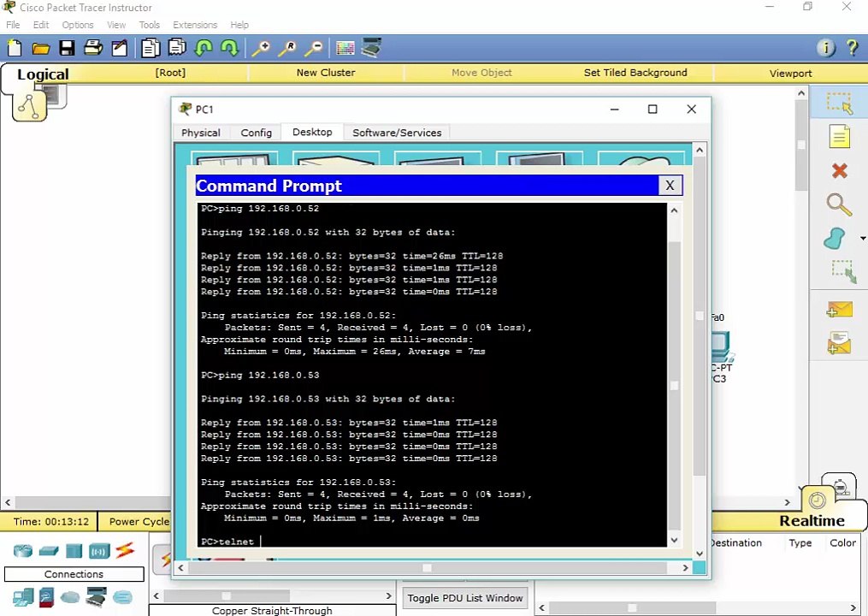Select Hubs device category icon
The width and height of the screenshot is (868, 616).
(74, 551)
